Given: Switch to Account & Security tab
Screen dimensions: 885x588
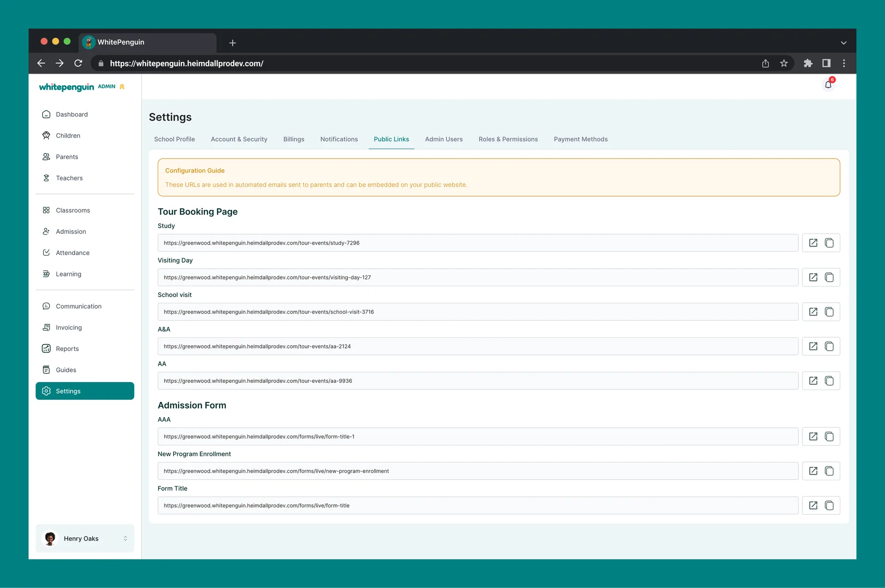Looking at the screenshot, I should [x=239, y=139].
